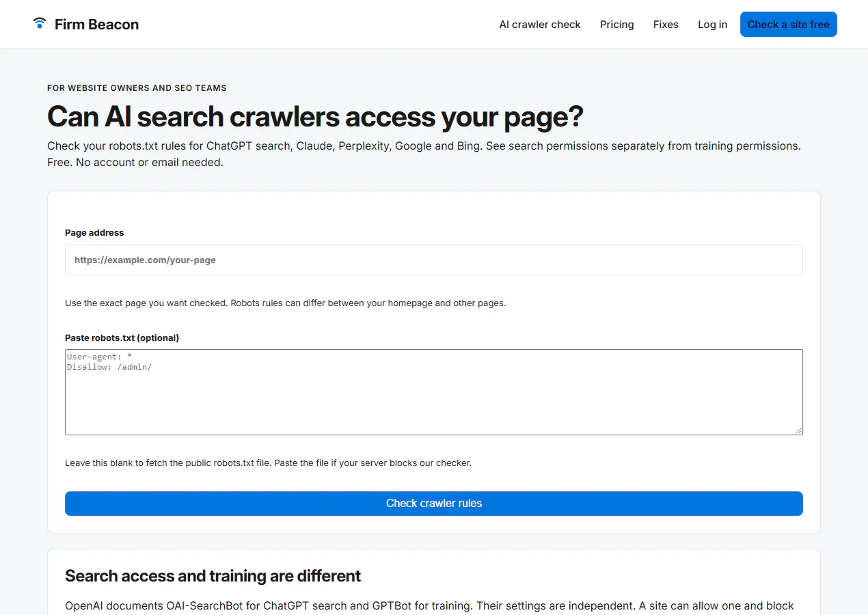Click the Log in link
Screen dimensions: 868x615
coord(712,25)
